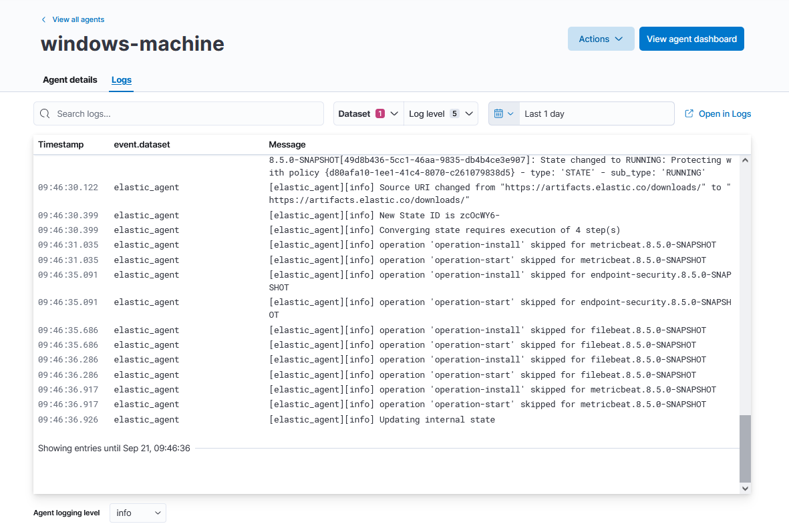Open the View all agents link
789x532 pixels.
[77, 19]
